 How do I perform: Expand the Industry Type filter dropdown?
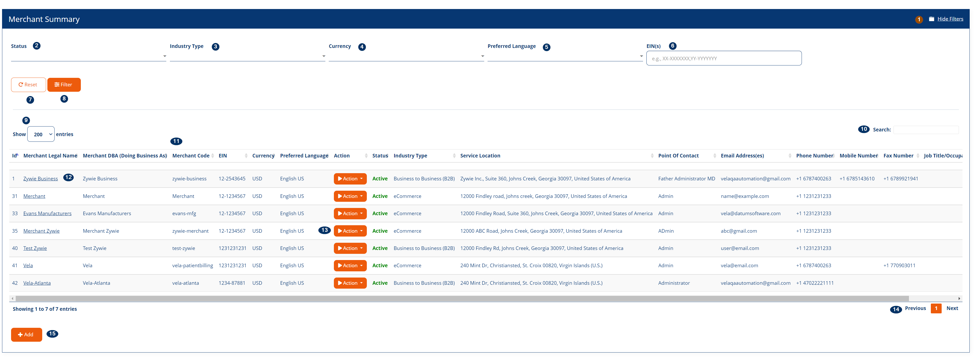247,56
